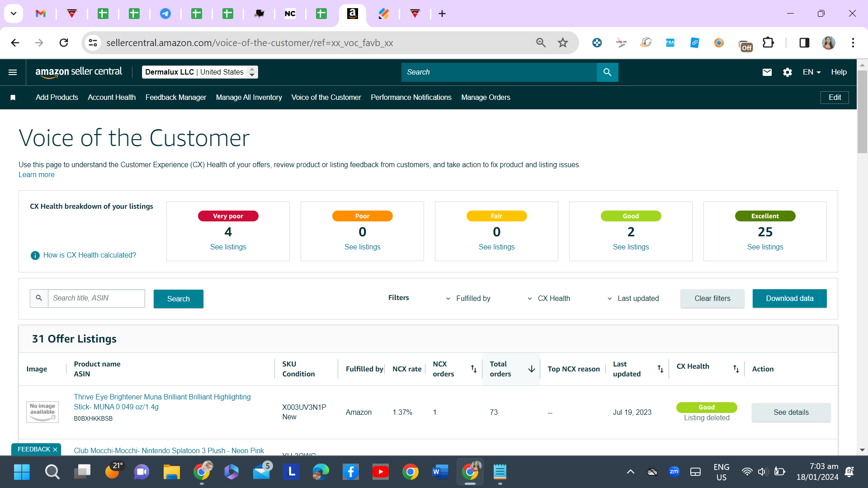Expand the CX Health filter dropdown
The height and width of the screenshot is (488, 868).
549,299
